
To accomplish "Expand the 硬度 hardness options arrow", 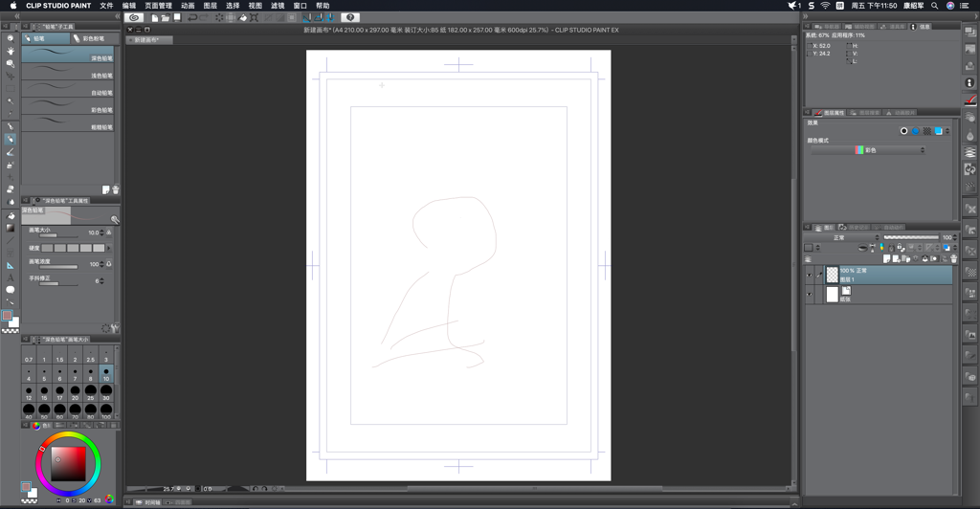I will (x=109, y=248).
